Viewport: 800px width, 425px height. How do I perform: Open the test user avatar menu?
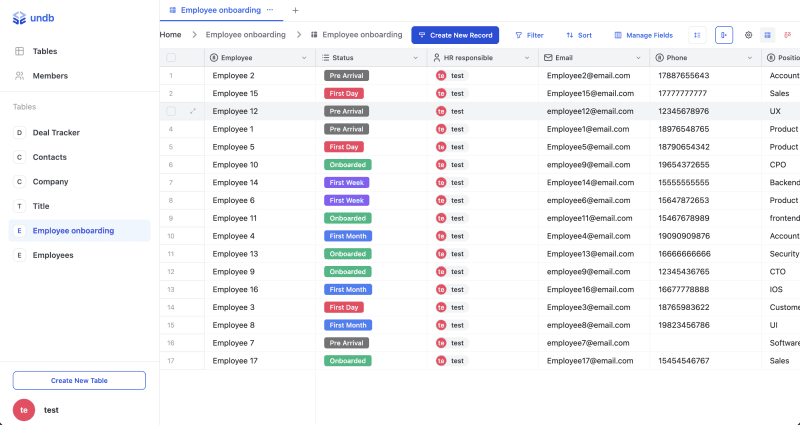(x=24, y=410)
